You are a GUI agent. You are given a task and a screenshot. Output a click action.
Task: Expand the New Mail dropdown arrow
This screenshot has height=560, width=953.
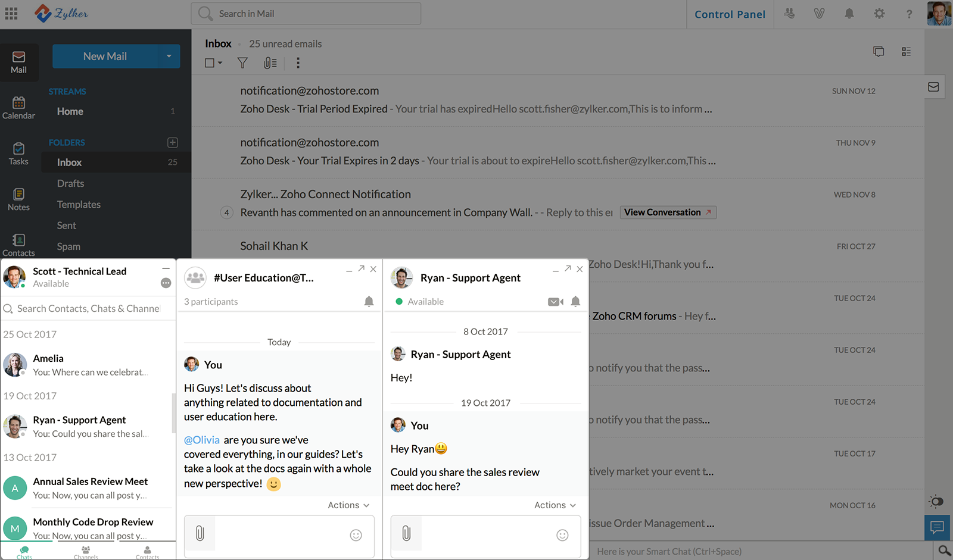[x=169, y=57]
